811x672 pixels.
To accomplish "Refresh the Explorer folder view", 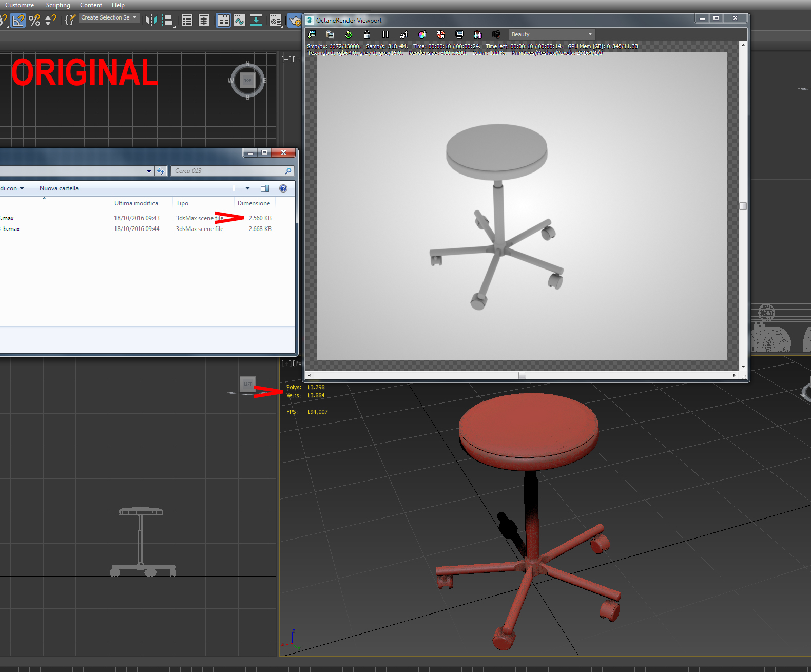I will pos(161,171).
